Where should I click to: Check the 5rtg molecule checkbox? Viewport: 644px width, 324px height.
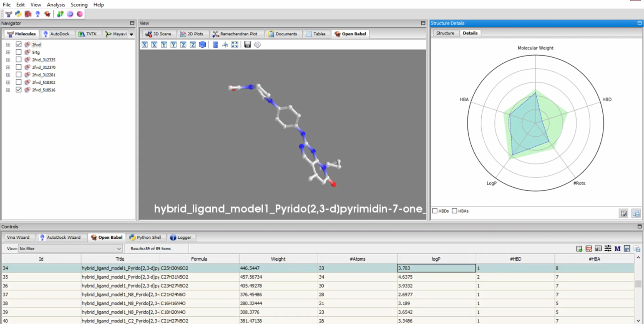[18, 52]
